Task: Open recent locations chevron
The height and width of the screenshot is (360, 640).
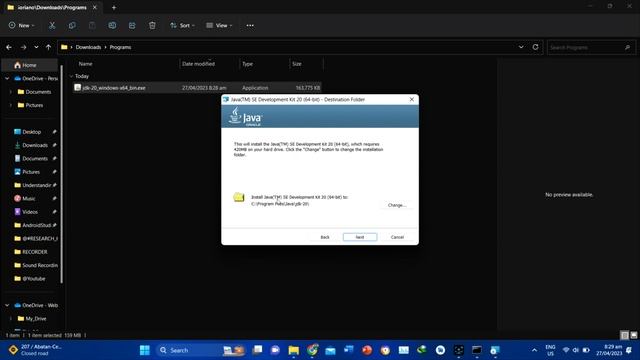Action: pyautogui.click(x=36, y=47)
